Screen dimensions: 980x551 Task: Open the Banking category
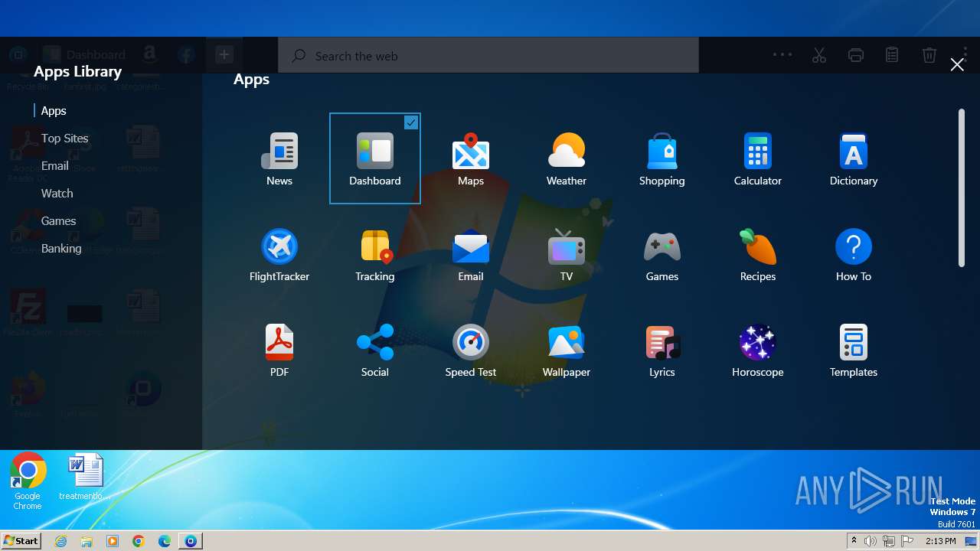point(61,249)
